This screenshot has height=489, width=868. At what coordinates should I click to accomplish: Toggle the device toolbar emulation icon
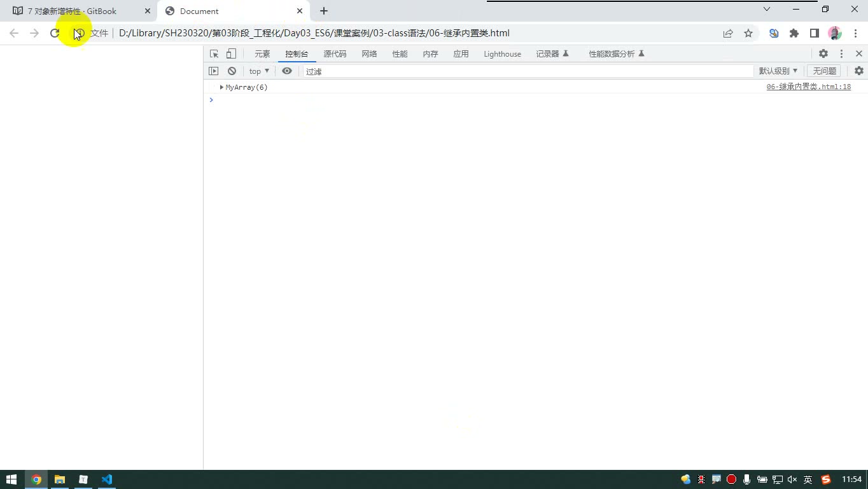pyautogui.click(x=231, y=54)
